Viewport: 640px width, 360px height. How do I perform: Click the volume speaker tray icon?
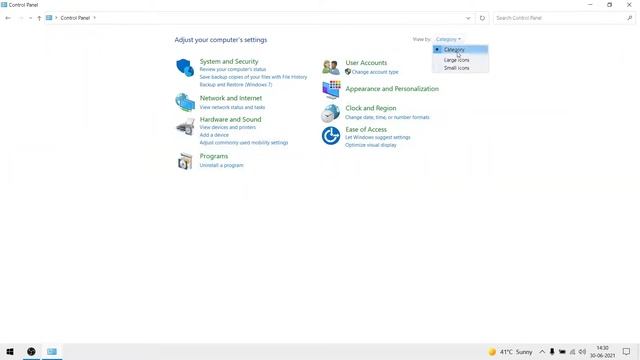582,351
